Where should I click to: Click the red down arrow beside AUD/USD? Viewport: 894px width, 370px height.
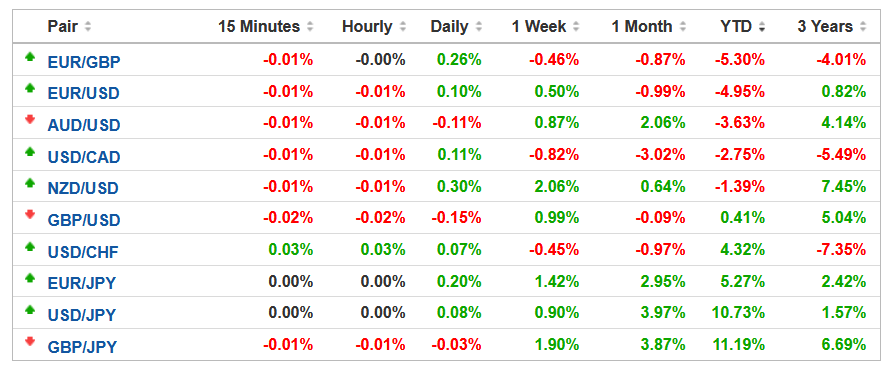coord(30,120)
